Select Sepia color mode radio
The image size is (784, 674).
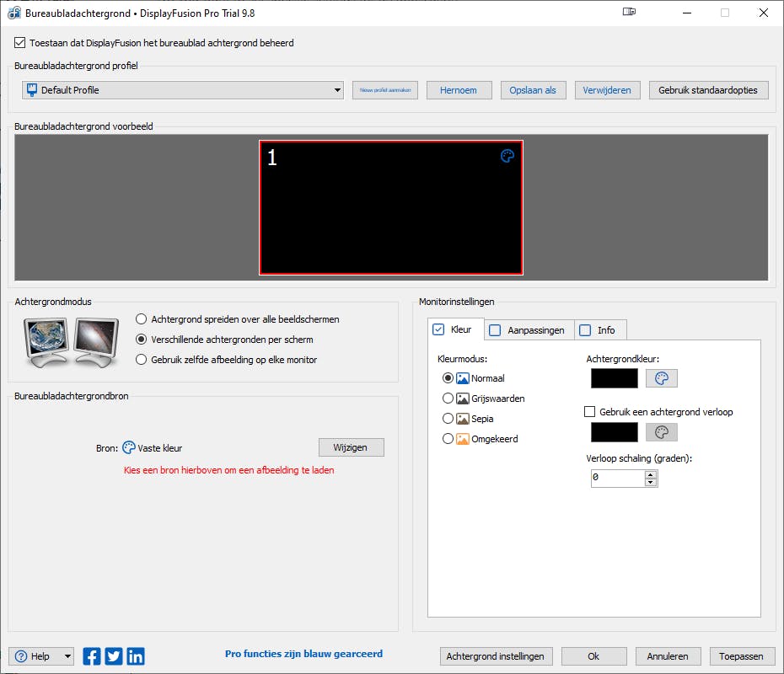(448, 419)
